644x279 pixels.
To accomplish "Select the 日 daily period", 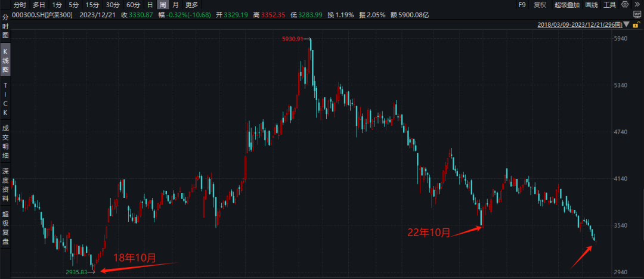I will click(x=150, y=5).
